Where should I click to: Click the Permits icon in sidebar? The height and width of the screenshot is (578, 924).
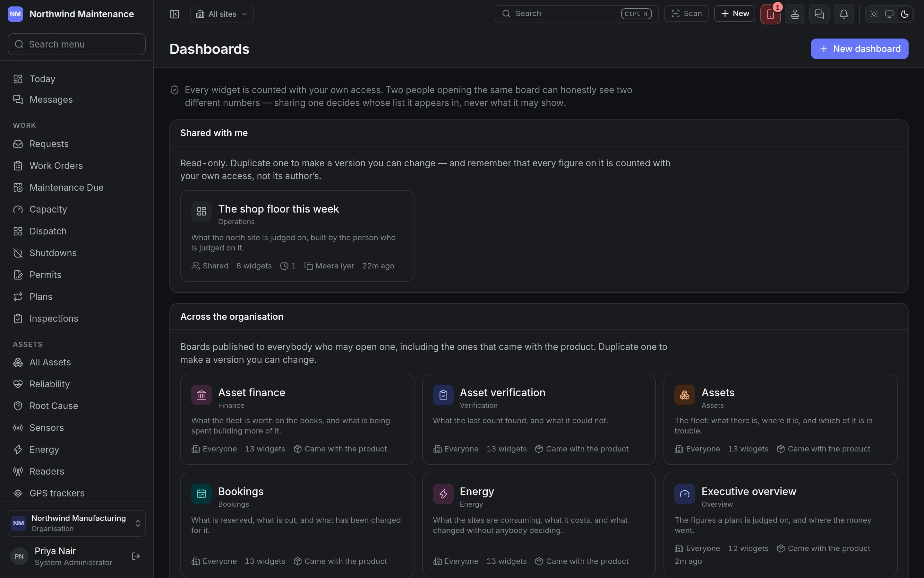18,275
